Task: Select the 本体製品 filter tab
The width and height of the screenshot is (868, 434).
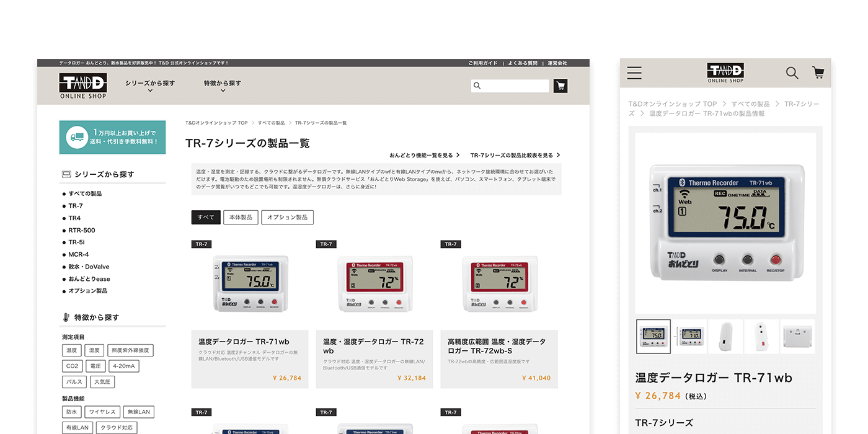Action: [241, 218]
